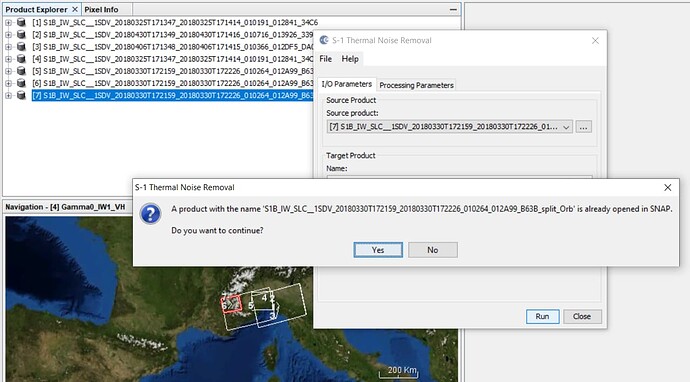Select product [3] dated 20180406
The width and height of the screenshot is (690, 382).
172,47
